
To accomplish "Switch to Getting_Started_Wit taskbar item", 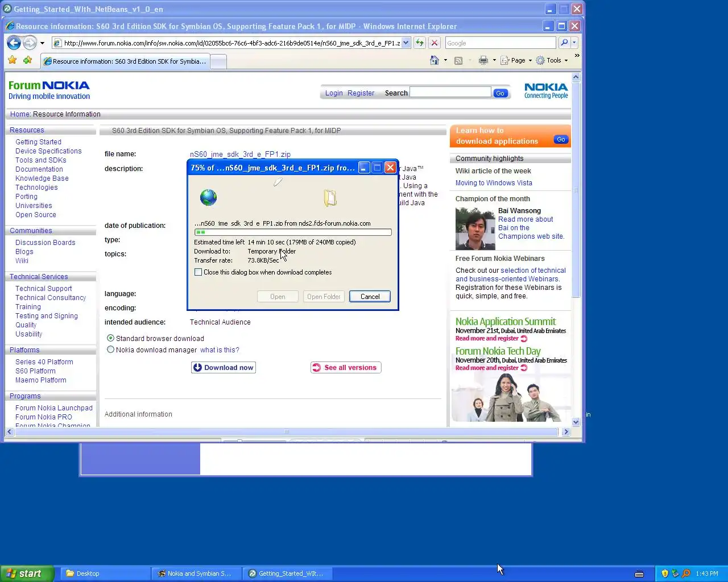I will [288, 573].
